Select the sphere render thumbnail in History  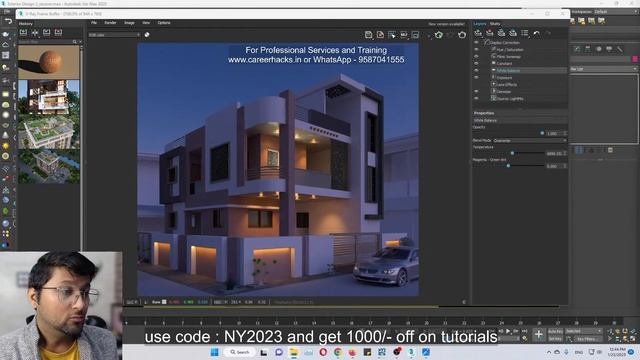coord(49,62)
